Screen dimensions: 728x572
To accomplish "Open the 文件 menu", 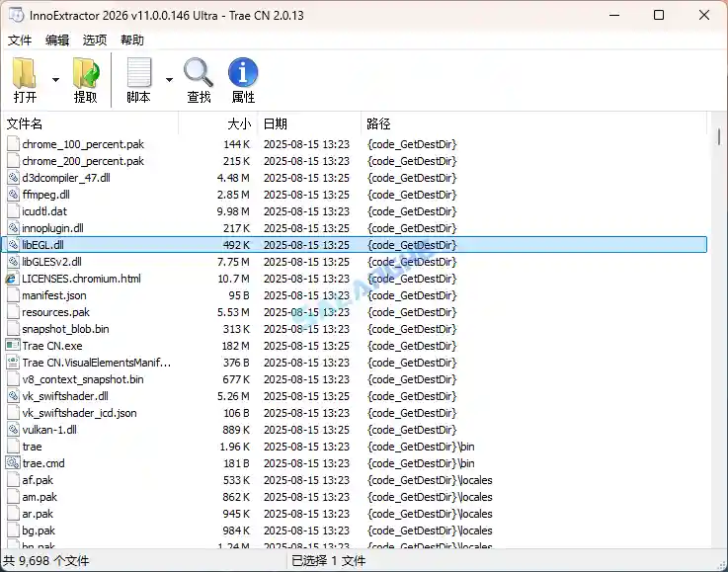I will click(20, 41).
